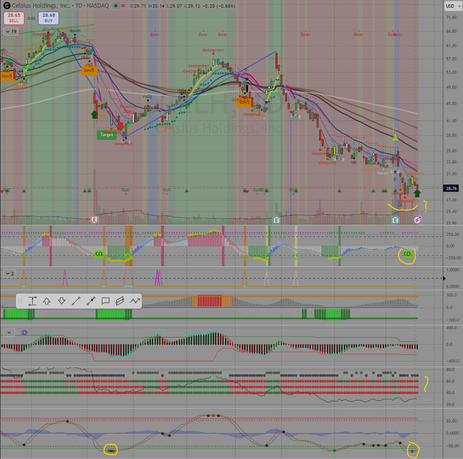Toggle the green market status dot
Viewport: 463px width, 459px height.
coord(115,6)
